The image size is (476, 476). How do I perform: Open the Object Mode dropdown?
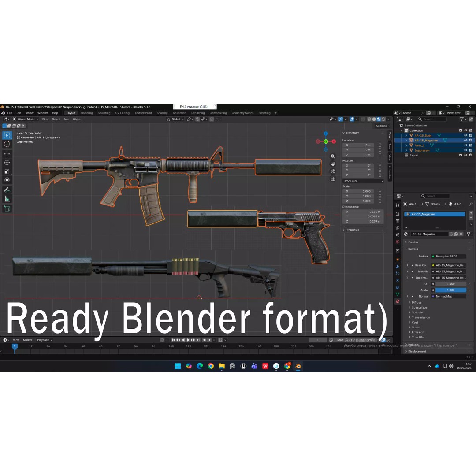[26, 119]
